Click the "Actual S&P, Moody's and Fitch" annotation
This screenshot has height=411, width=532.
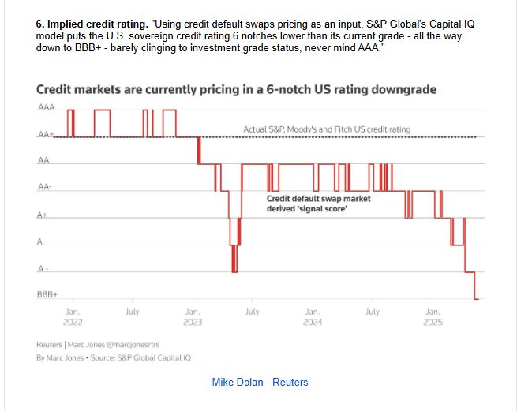(327, 129)
